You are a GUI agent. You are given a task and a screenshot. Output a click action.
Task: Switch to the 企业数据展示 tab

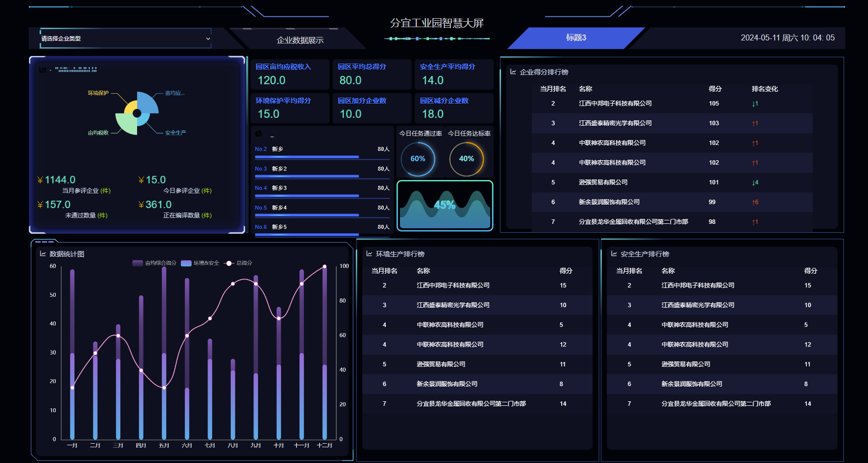point(300,40)
